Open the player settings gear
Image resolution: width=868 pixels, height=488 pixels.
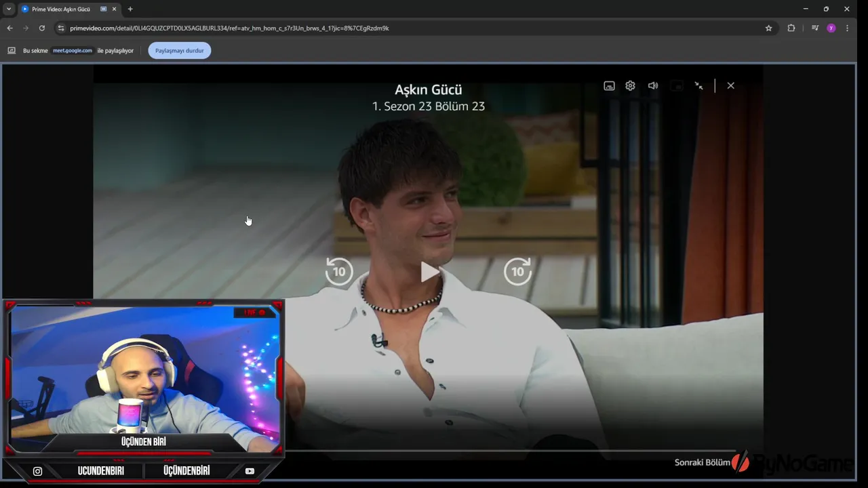tap(630, 86)
